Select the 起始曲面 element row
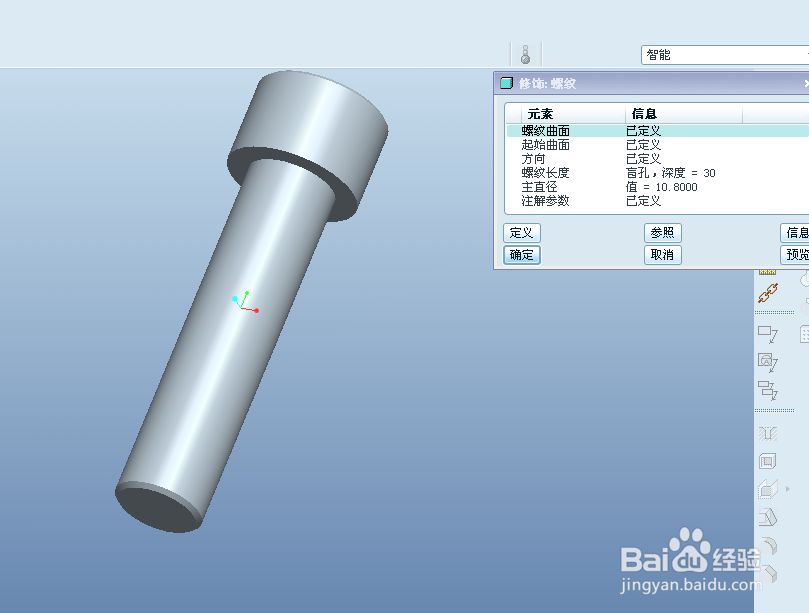Image resolution: width=809 pixels, height=613 pixels. point(658,145)
